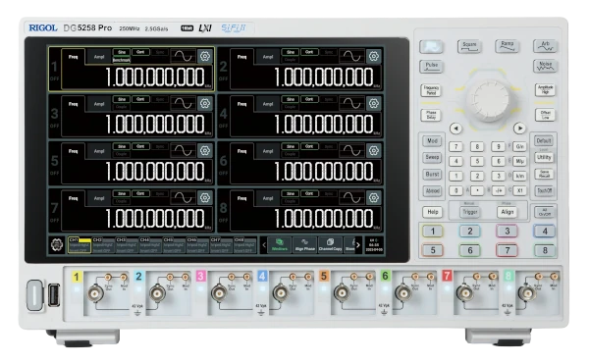Select the CH1 tab in bottom bar
The image size is (589, 364).
[80, 245]
